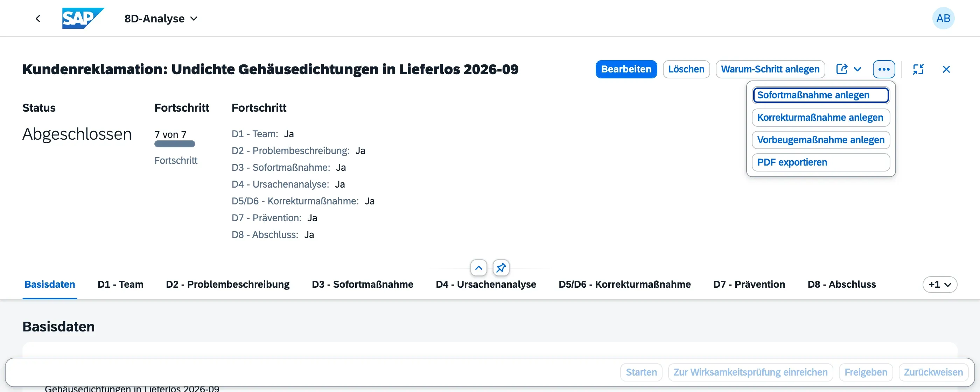Switch to the D1 - Team tab
This screenshot has height=392, width=980.
coord(121,285)
